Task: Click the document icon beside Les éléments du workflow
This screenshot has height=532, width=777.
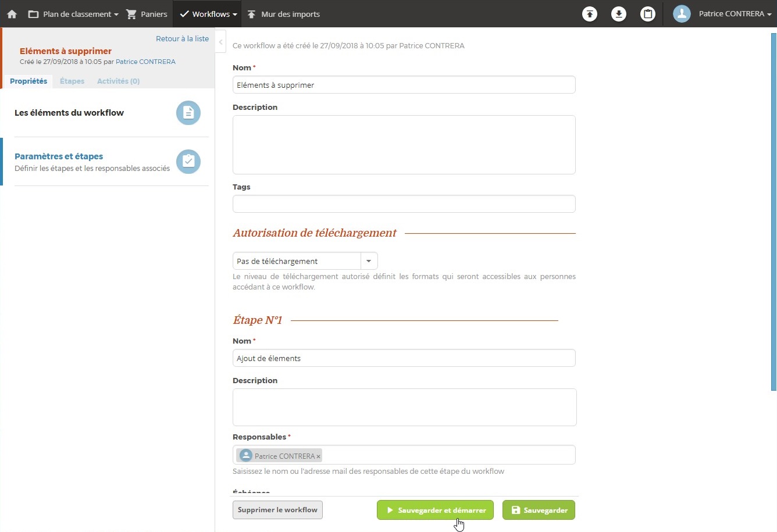Action: [188, 112]
